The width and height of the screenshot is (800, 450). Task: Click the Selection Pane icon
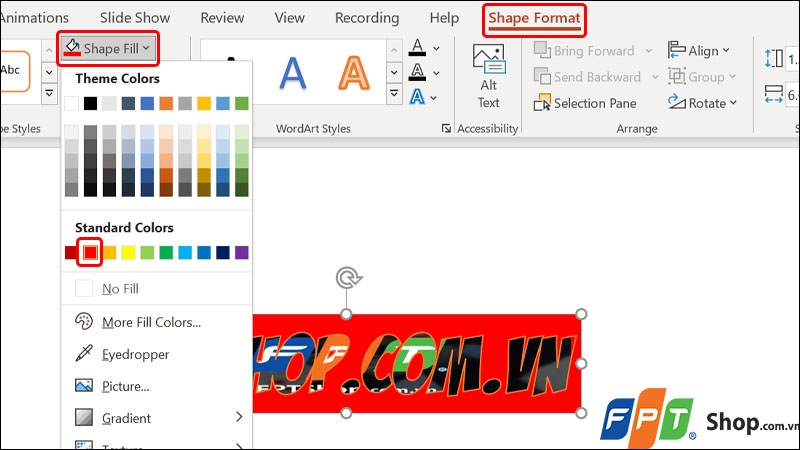(x=542, y=103)
